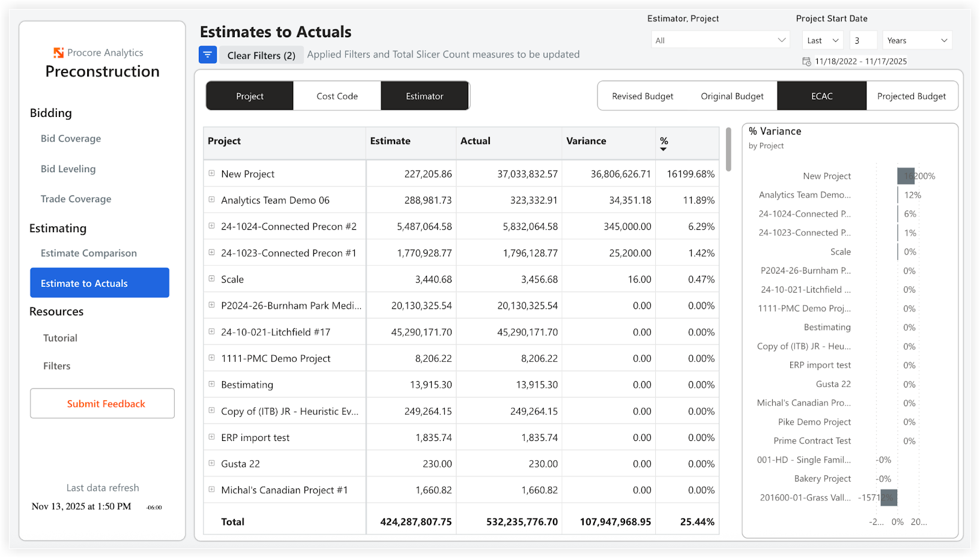The height and width of the screenshot is (558, 980).
Task: Open the Tutorial page in Resources
Action: pyautogui.click(x=59, y=337)
